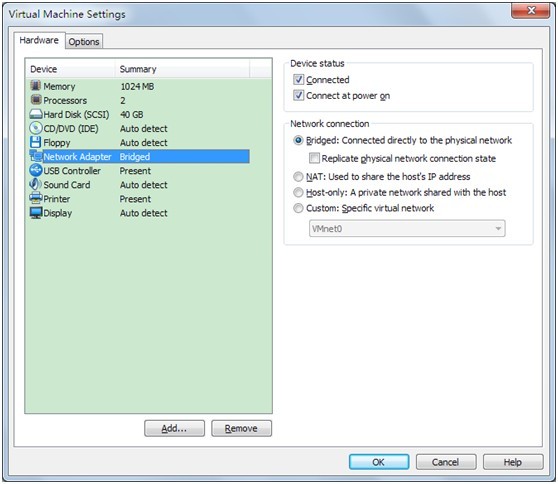Choose Host-only private network option
The height and width of the screenshot is (484, 558).
tap(298, 193)
